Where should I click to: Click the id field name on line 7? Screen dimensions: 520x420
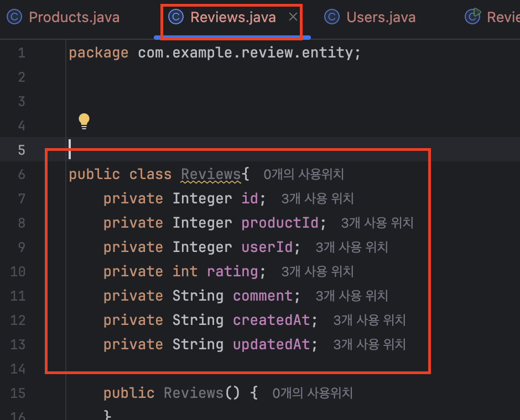[249, 199]
